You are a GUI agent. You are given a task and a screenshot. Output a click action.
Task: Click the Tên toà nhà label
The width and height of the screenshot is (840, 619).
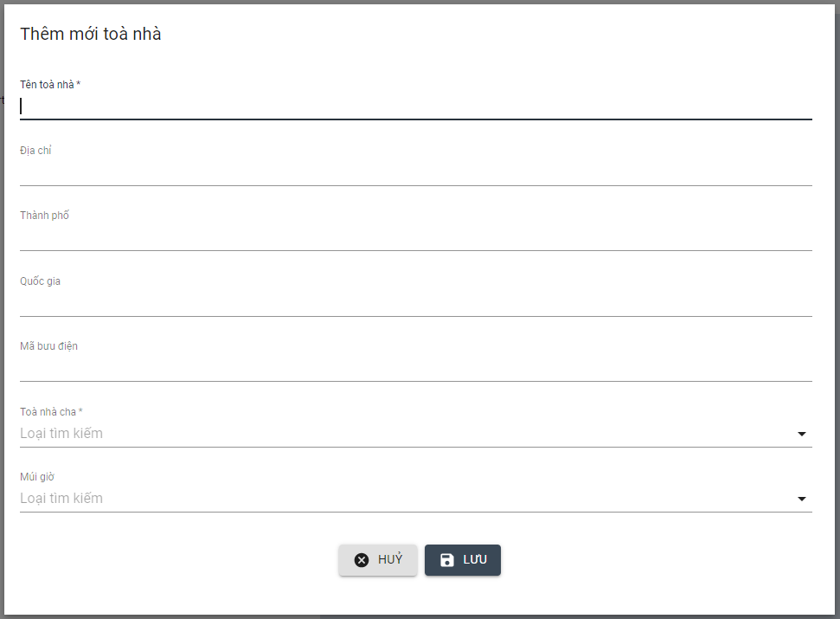pyautogui.click(x=49, y=85)
